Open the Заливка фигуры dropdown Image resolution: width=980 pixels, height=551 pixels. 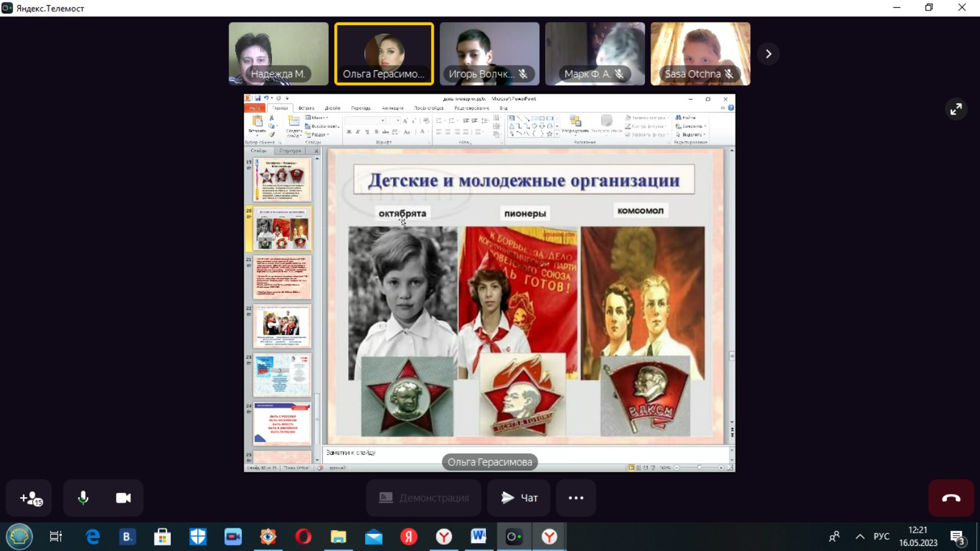[x=647, y=118]
